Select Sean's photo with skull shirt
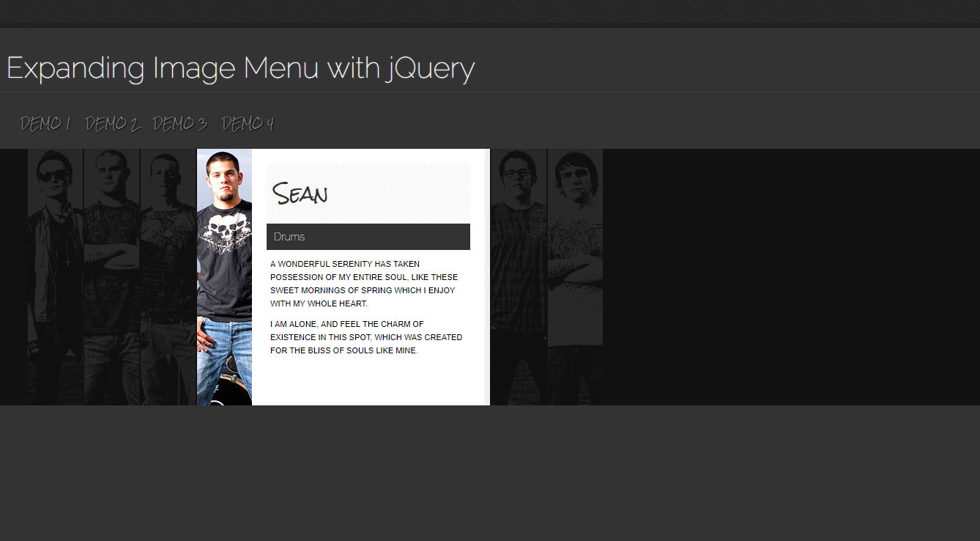This screenshot has width=980, height=541. (x=224, y=277)
